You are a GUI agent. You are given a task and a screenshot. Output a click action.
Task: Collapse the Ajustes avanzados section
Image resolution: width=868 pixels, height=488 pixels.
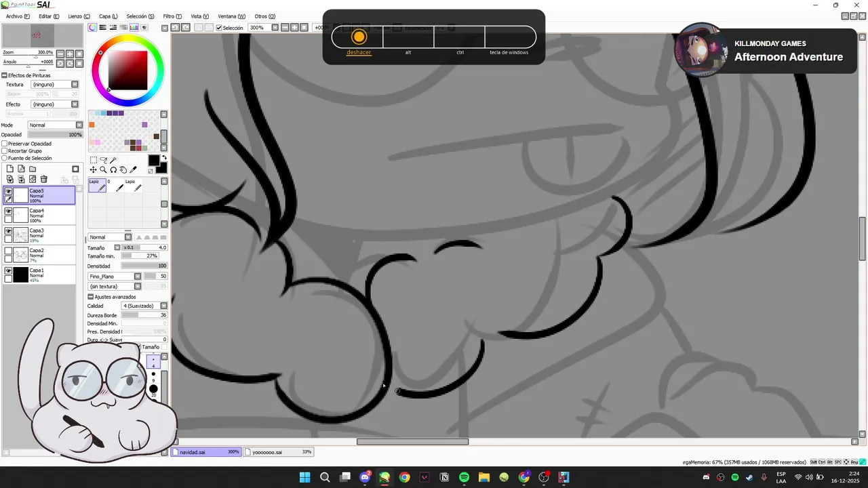tap(91, 297)
